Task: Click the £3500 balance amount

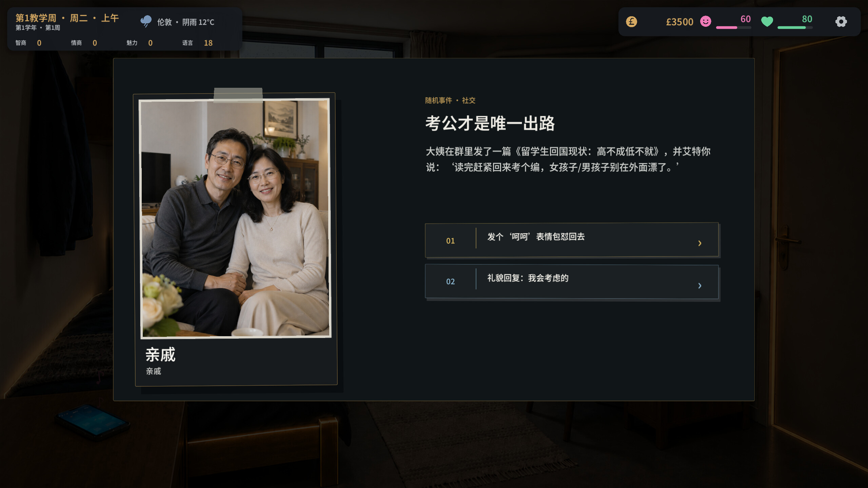Action: [x=679, y=22]
